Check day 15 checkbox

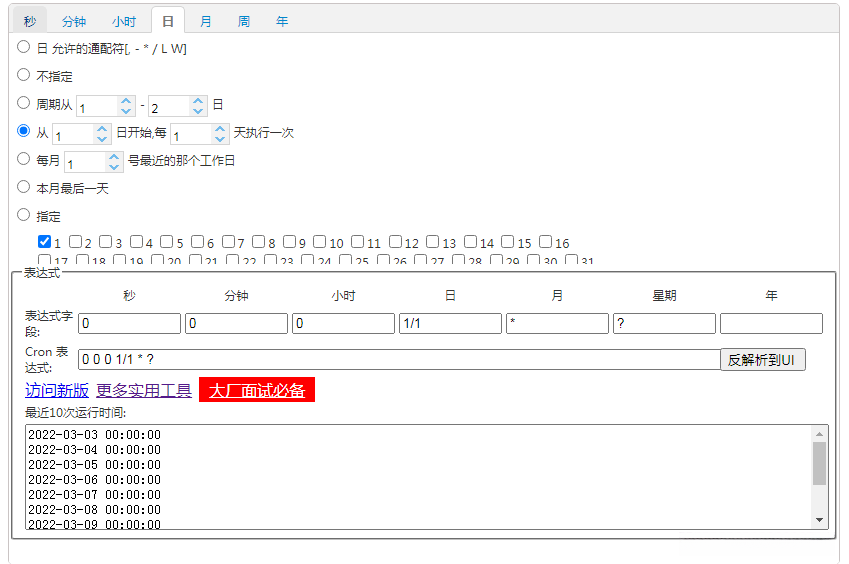click(x=508, y=241)
